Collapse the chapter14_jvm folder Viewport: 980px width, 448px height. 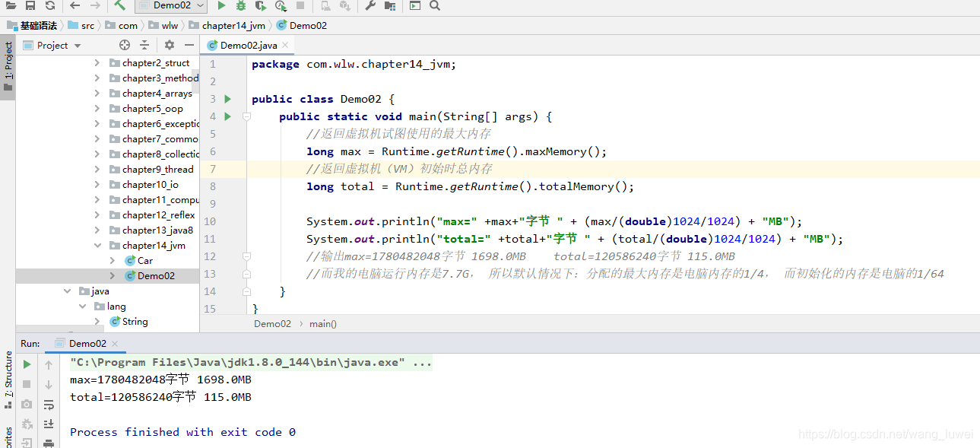[97, 246]
